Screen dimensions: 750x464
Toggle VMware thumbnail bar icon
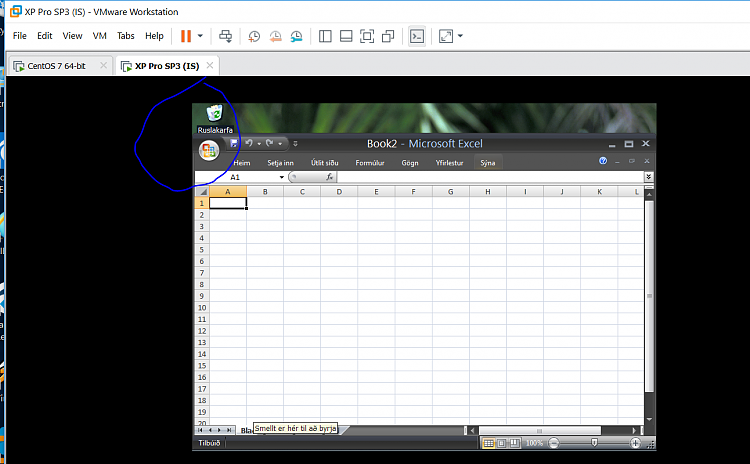[x=346, y=36]
